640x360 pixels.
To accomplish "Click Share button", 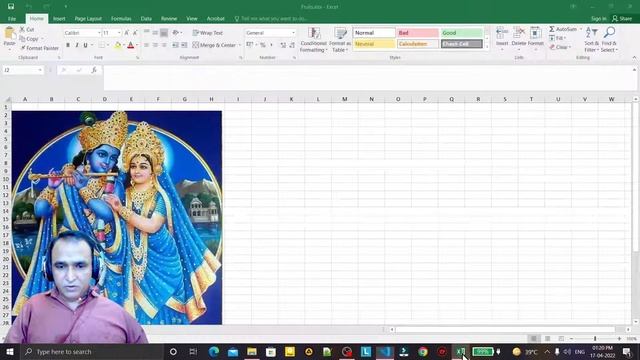I will tap(622, 19).
